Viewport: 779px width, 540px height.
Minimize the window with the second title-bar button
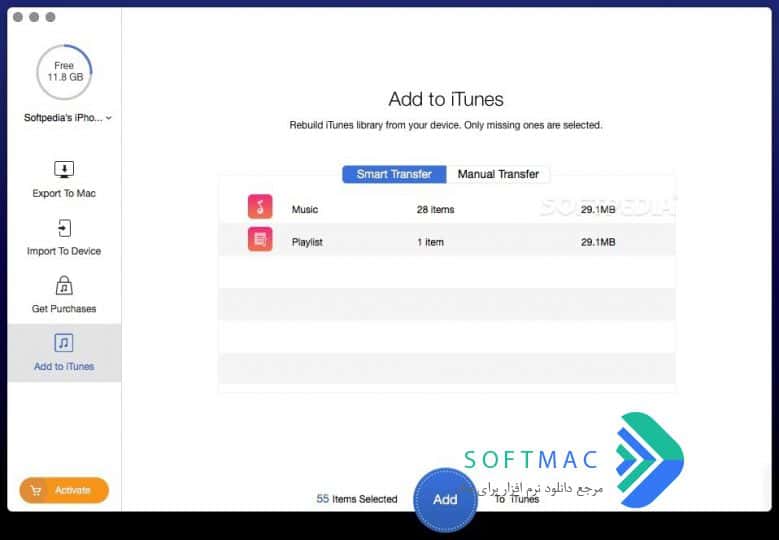point(34,17)
